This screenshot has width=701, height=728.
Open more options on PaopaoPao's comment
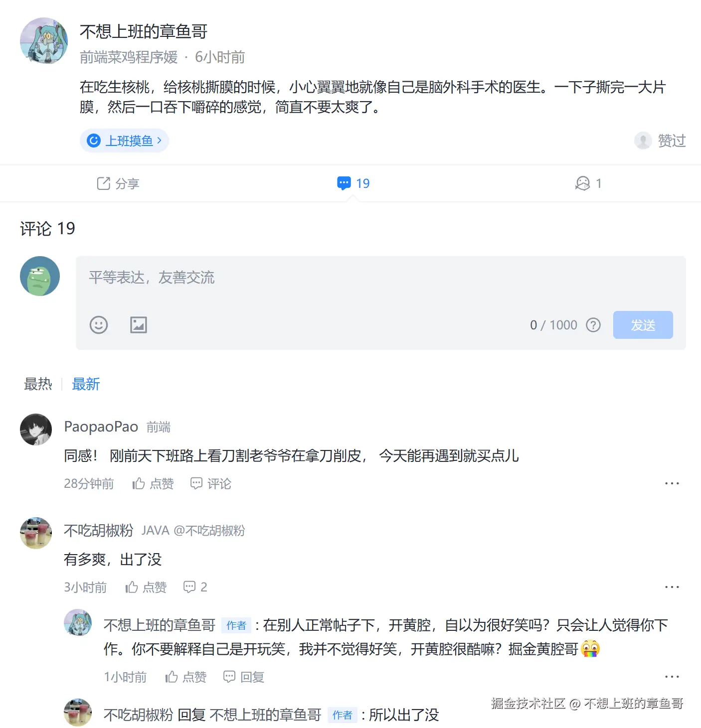[672, 483]
